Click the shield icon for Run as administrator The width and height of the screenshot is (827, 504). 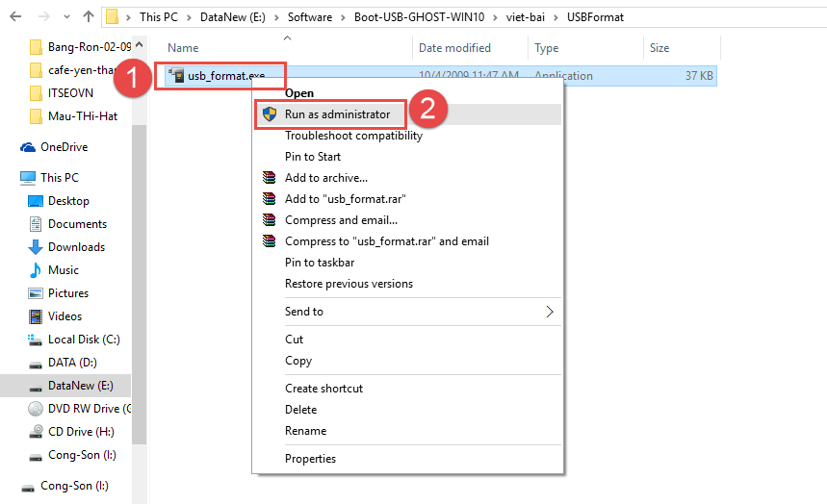[270, 114]
